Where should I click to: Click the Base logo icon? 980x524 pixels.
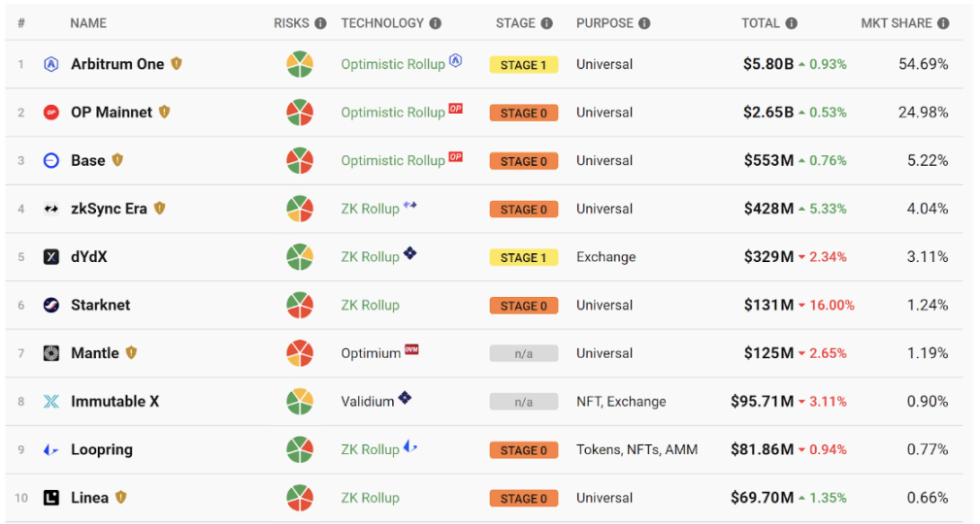51,161
